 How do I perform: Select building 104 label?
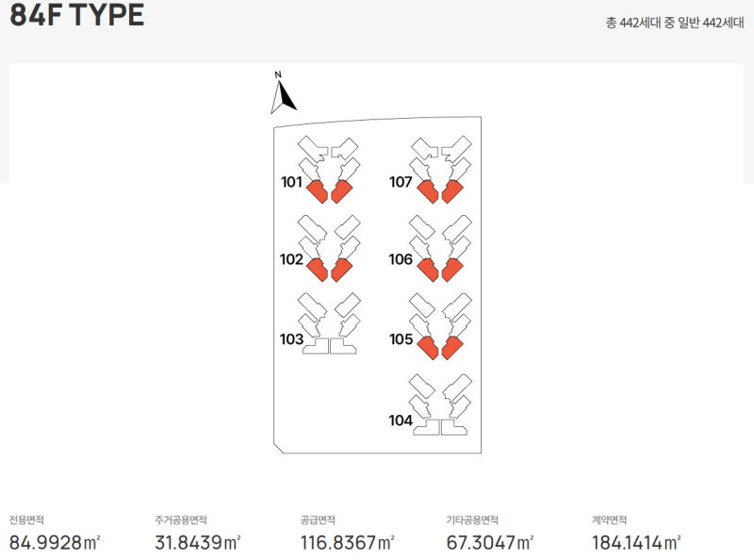tap(401, 420)
